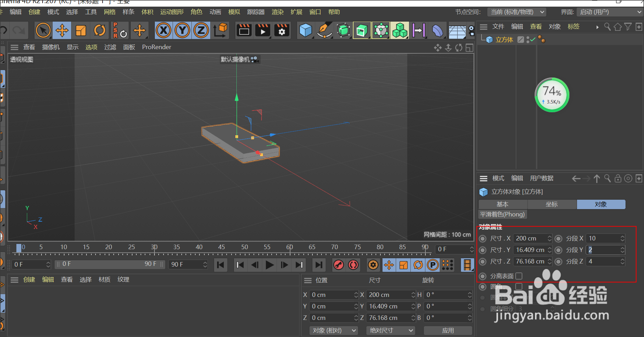Open the 创建 menu in main menu bar
Viewport: 644px width, 337px height.
coord(35,12)
